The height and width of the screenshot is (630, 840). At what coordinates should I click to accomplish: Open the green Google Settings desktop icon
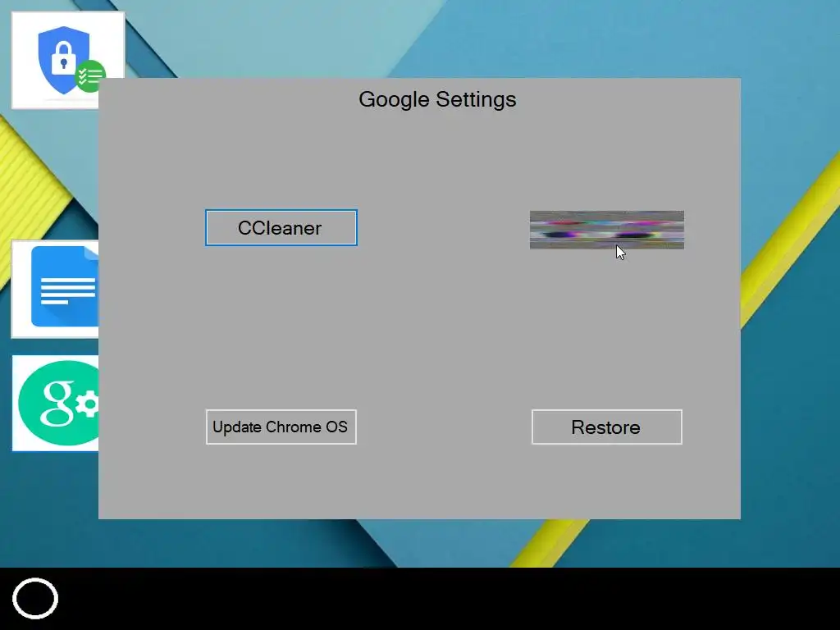[56, 403]
